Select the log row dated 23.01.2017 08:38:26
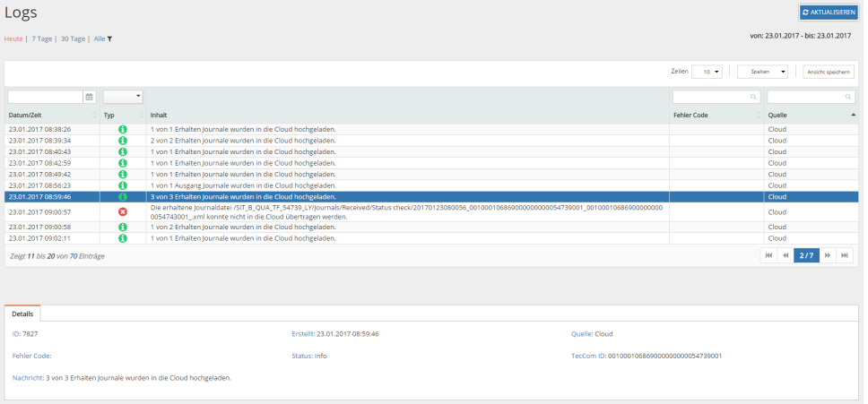 click(431, 129)
